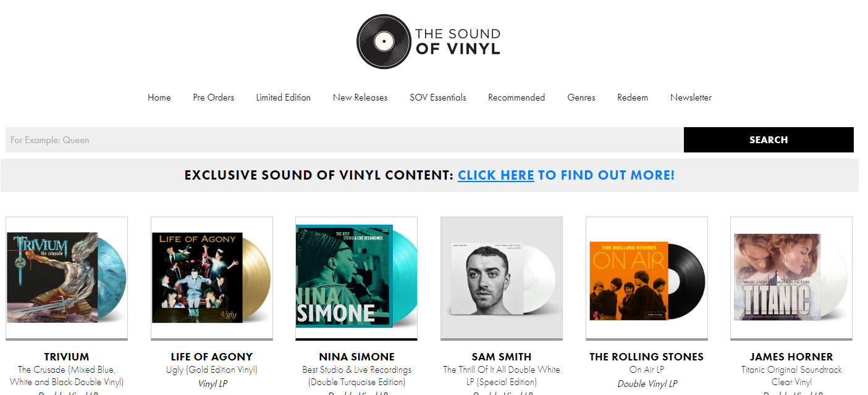Go to Pre Orders page

tap(213, 98)
